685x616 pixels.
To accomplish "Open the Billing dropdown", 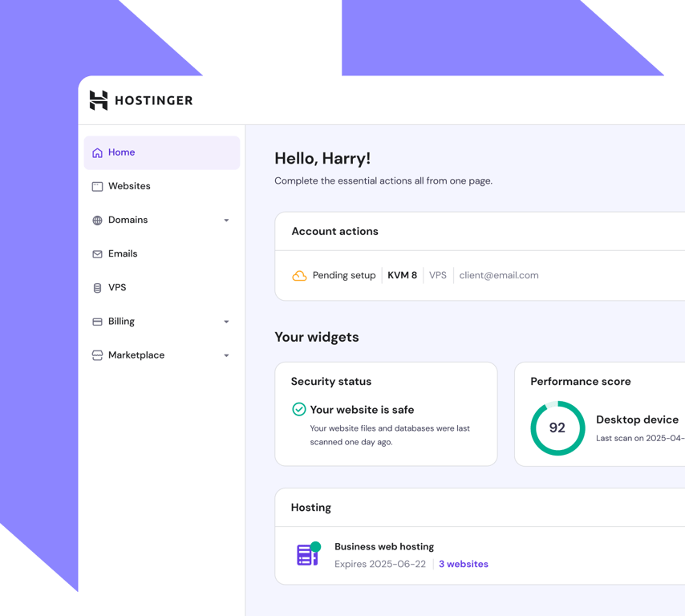I will (x=227, y=321).
